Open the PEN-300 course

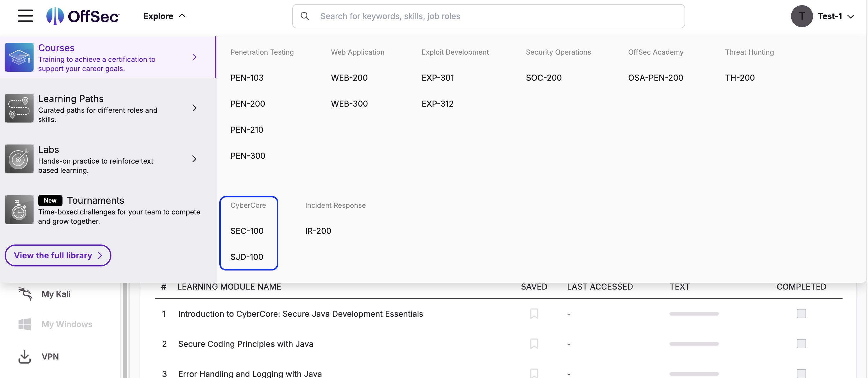(x=248, y=155)
